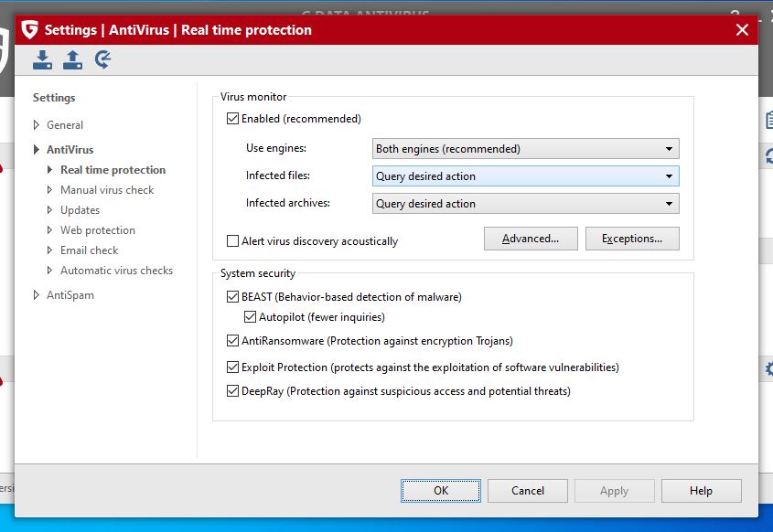The width and height of the screenshot is (773, 532).
Task: Open Manual virus check settings
Action: point(107,190)
